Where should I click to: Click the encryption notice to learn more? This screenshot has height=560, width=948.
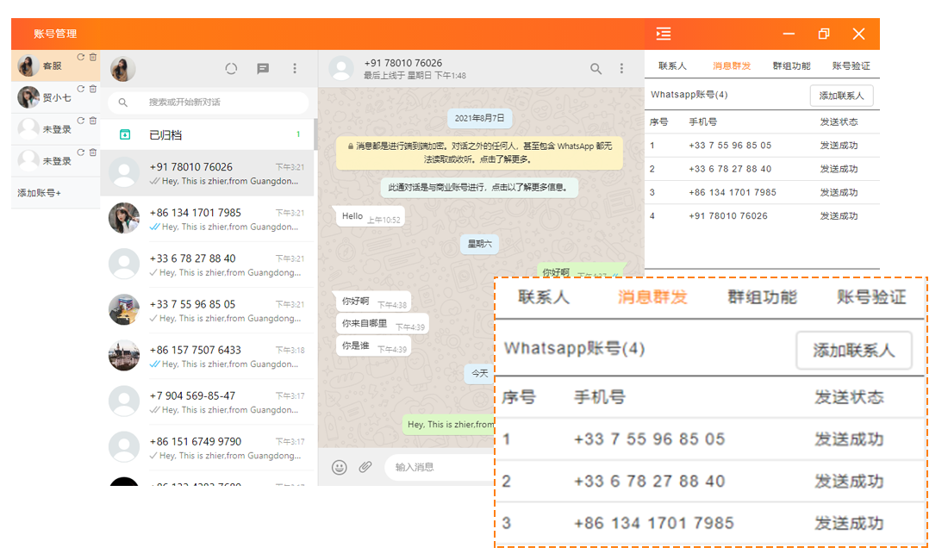pos(479,152)
